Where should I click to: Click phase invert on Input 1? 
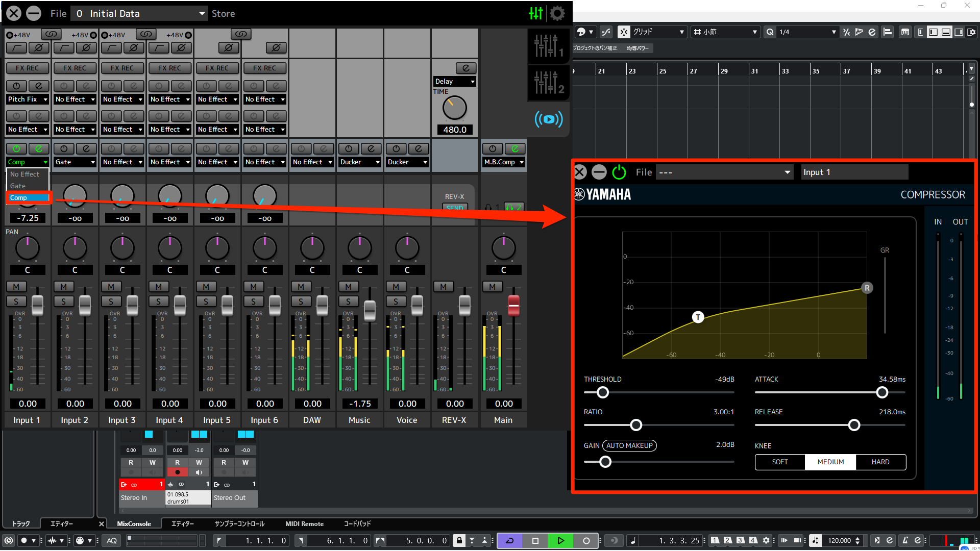[x=39, y=48]
